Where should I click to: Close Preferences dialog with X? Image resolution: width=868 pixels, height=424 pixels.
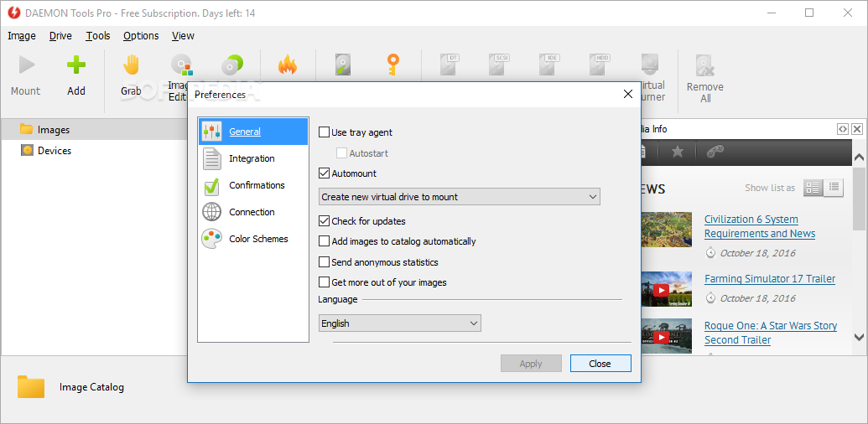click(628, 94)
